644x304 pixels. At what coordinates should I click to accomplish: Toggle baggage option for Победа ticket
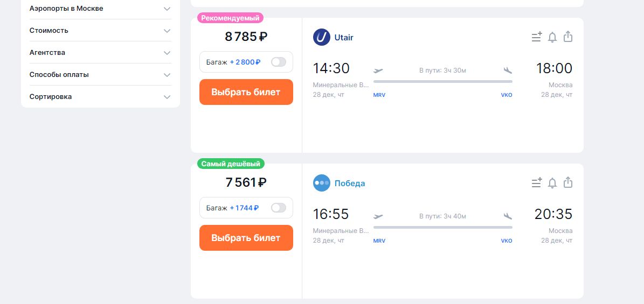279,208
